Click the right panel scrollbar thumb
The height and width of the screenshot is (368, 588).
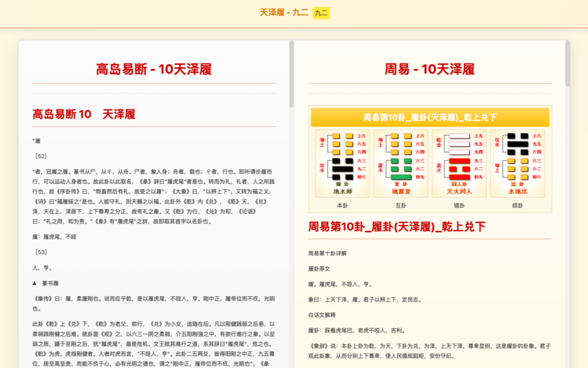click(x=567, y=63)
